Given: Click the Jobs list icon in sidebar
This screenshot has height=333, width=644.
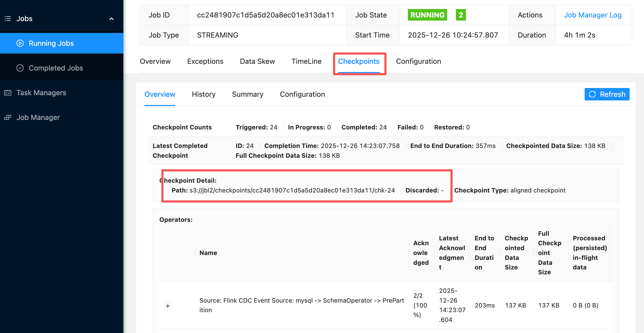Looking at the screenshot, I should [8, 19].
